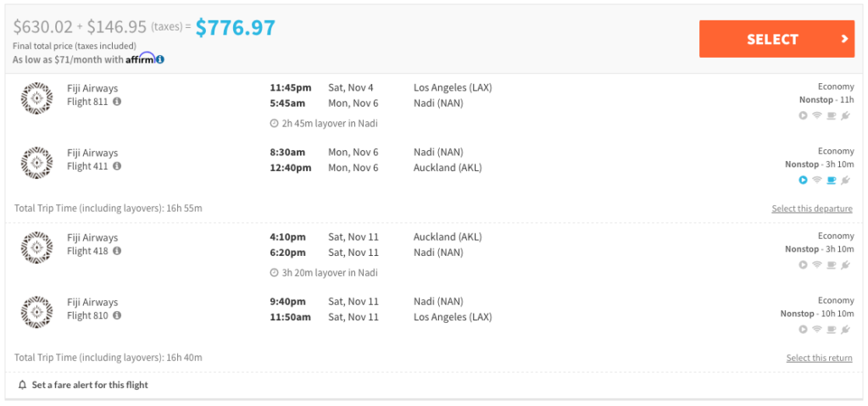Screen dimensions: 868x406
Task: Open the Affirm financing info icon
Action: [160, 59]
